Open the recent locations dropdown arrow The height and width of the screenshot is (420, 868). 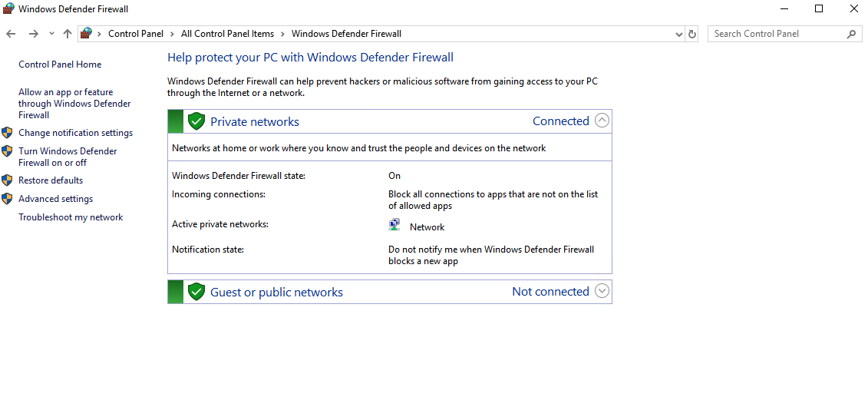[x=51, y=34]
